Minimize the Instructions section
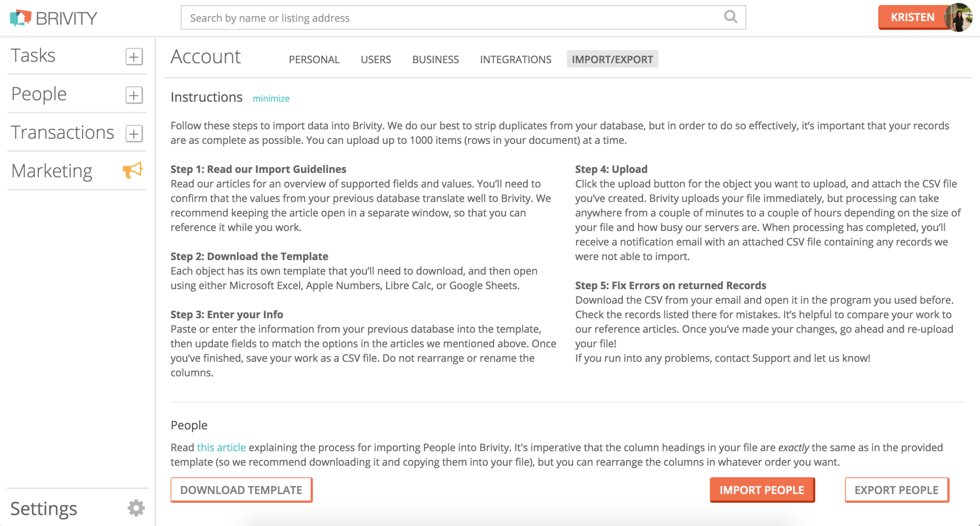This screenshot has height=526, width=980. pos(271,98)
